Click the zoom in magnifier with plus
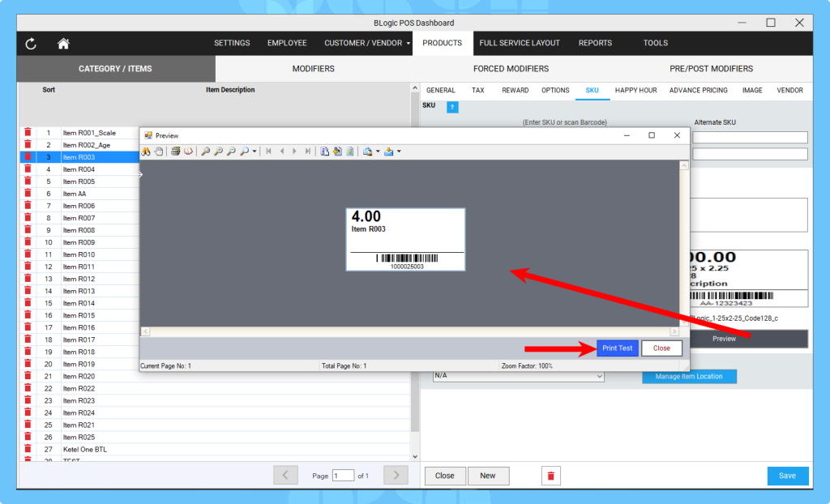This screenshot has height=504, width=830. pos(218,152)
